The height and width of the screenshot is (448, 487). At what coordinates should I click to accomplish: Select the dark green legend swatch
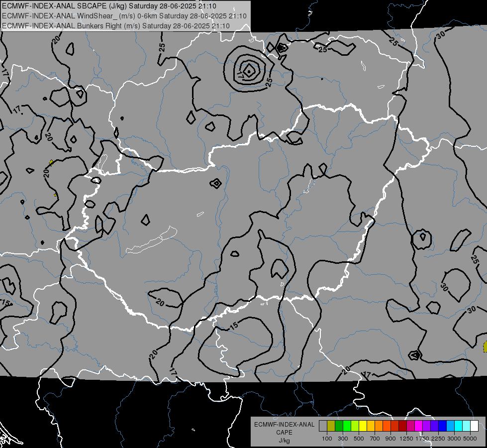tap(339, 426)
